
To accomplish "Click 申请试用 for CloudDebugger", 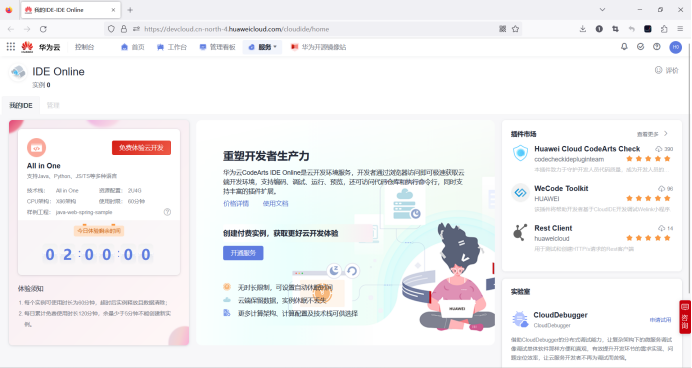I will click(660, 320).
